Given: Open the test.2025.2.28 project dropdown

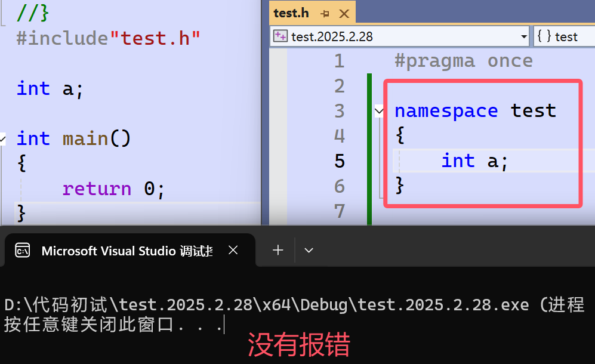Looking at the screenshot, I should [523, 36].
